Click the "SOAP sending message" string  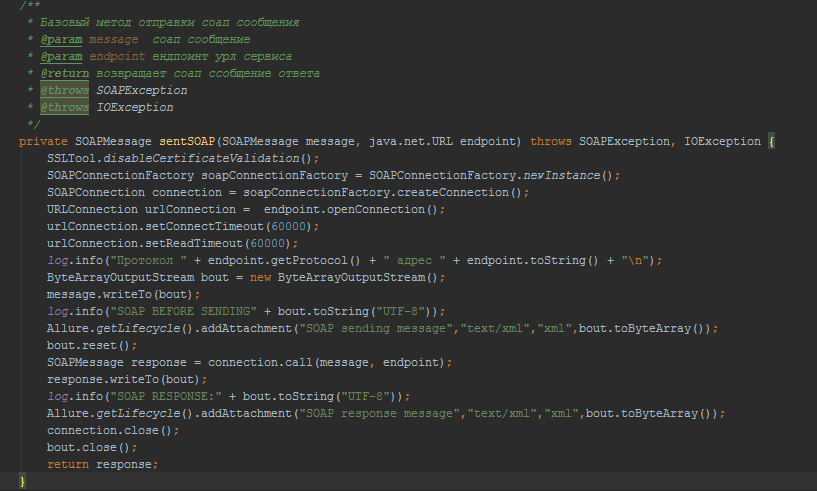coord(376,328)
